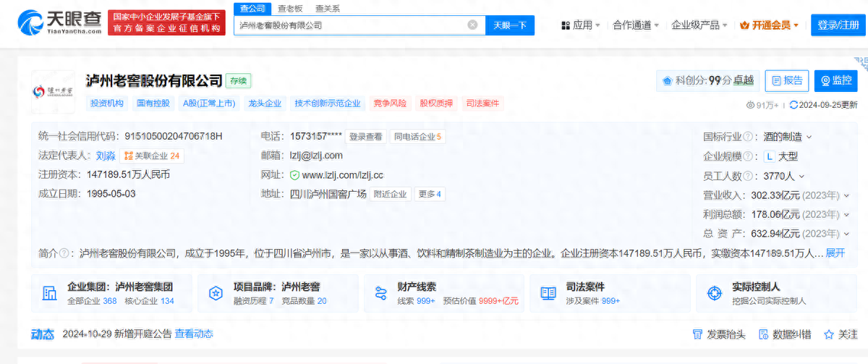Screen dimensions: 868x364
Task: Click the refresh icon beside 2024-09-25更新
Action: [793, 105]
